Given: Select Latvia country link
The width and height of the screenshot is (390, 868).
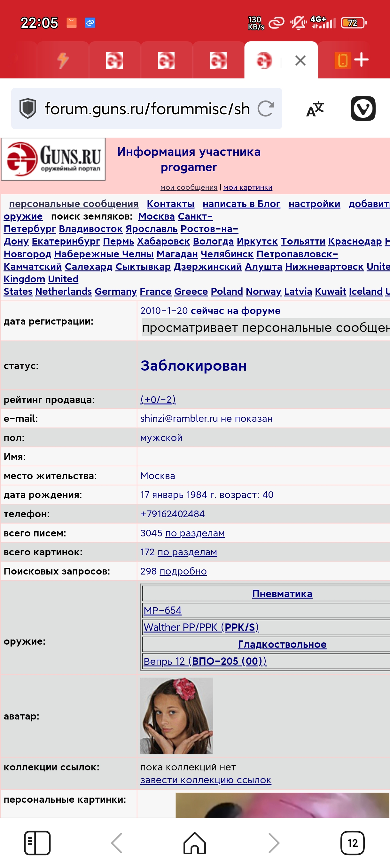Looking at the screenshot, I should tap(298, 292).
